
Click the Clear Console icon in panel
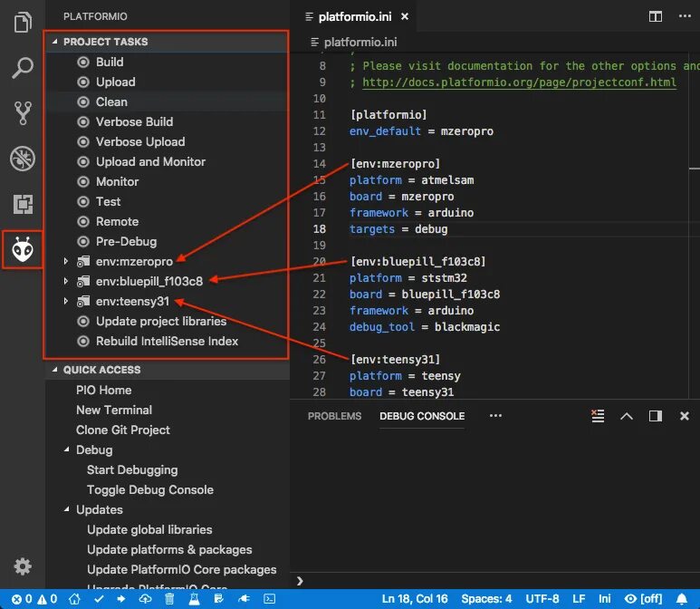point(598,416)
